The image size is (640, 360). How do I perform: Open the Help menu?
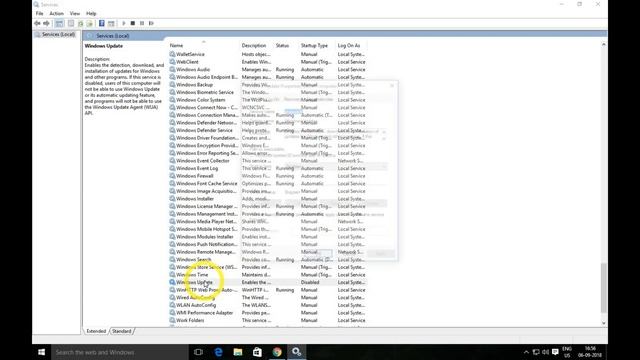tap(91, 13)
